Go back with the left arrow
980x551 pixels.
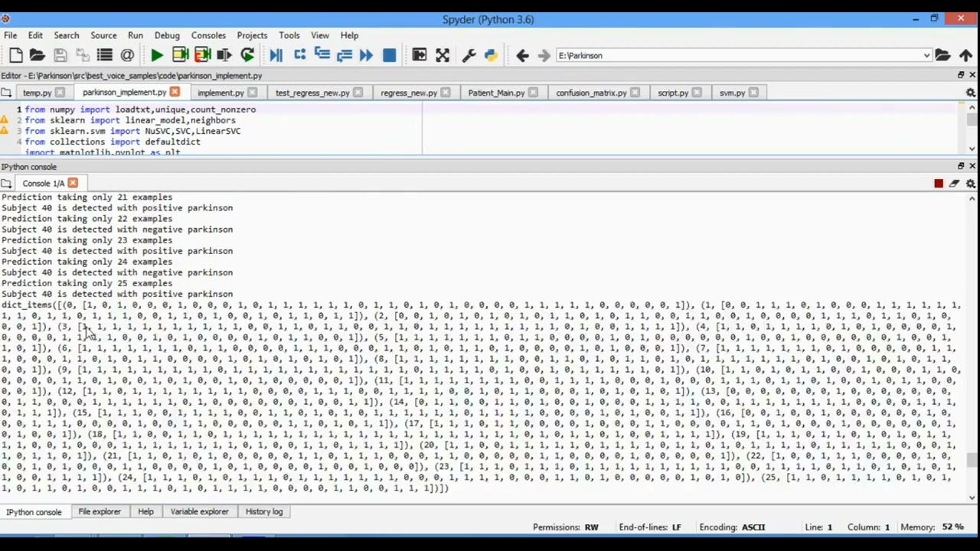[522, 55]
